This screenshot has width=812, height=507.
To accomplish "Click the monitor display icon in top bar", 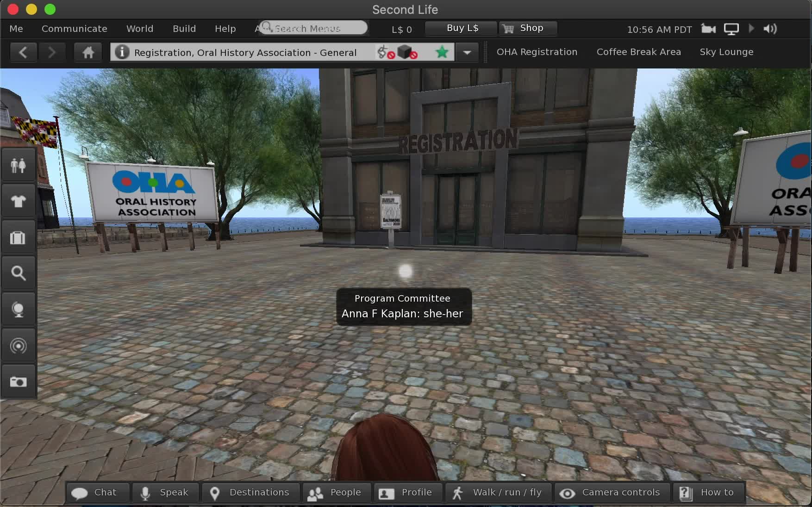I will click(x=731, y=29).
